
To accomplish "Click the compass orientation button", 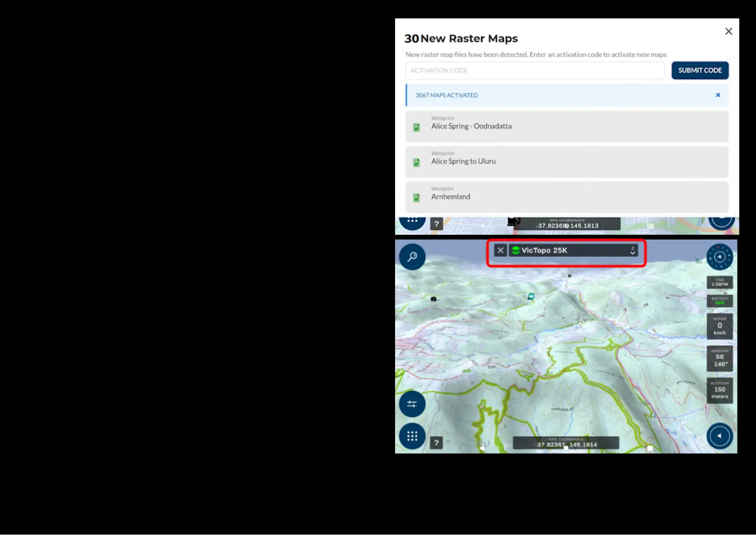I will pos(720,257).
